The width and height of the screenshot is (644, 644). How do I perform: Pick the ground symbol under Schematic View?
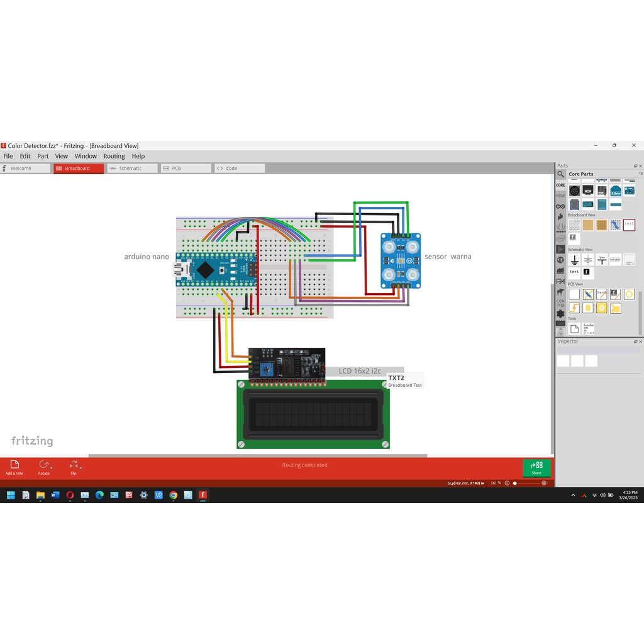(x=574, y=260)
